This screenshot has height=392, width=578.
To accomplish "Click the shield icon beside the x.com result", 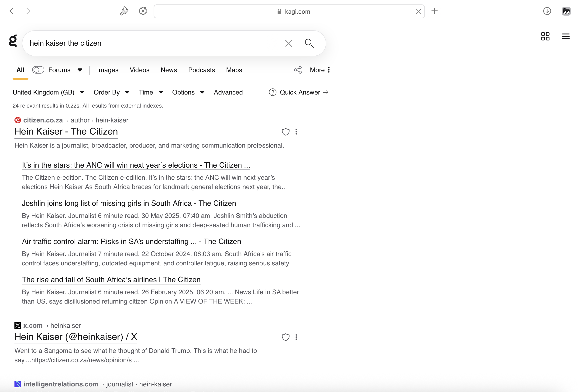I will (x=286, y=337).
